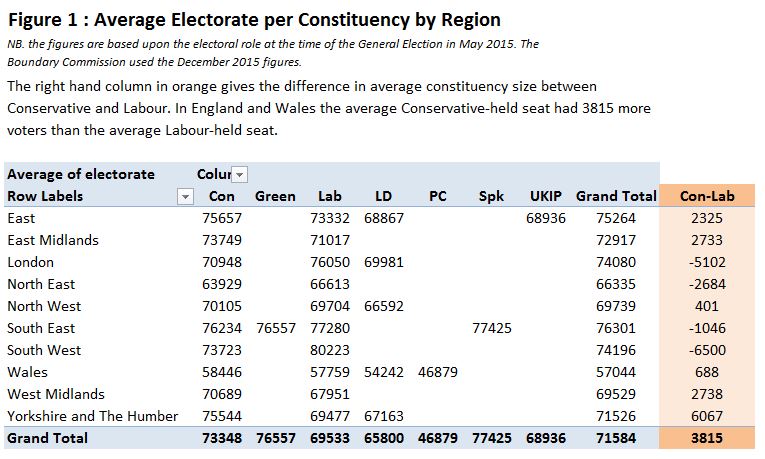
Task: Select the Figure 1 title text
Action: click(254, 20)
